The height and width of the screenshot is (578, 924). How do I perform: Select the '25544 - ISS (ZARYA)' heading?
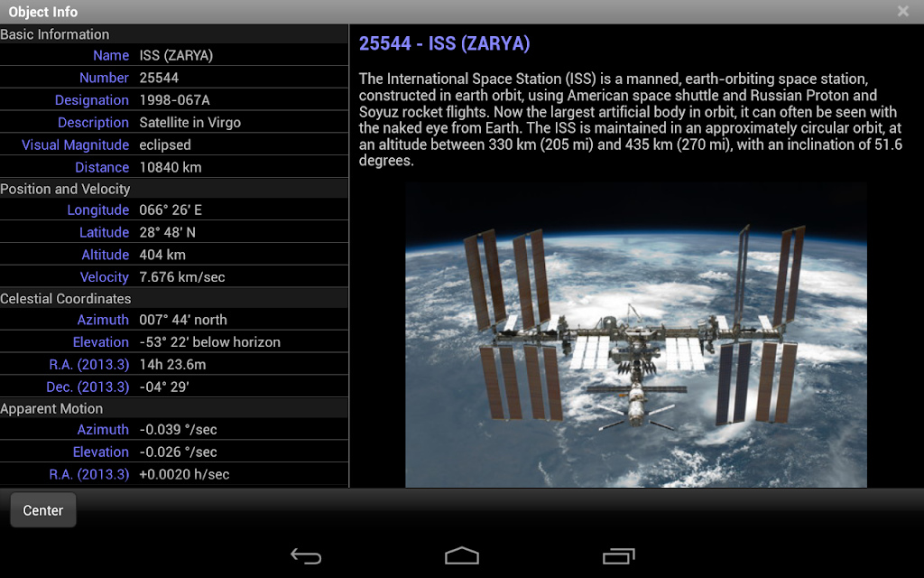tap(444, 43)
